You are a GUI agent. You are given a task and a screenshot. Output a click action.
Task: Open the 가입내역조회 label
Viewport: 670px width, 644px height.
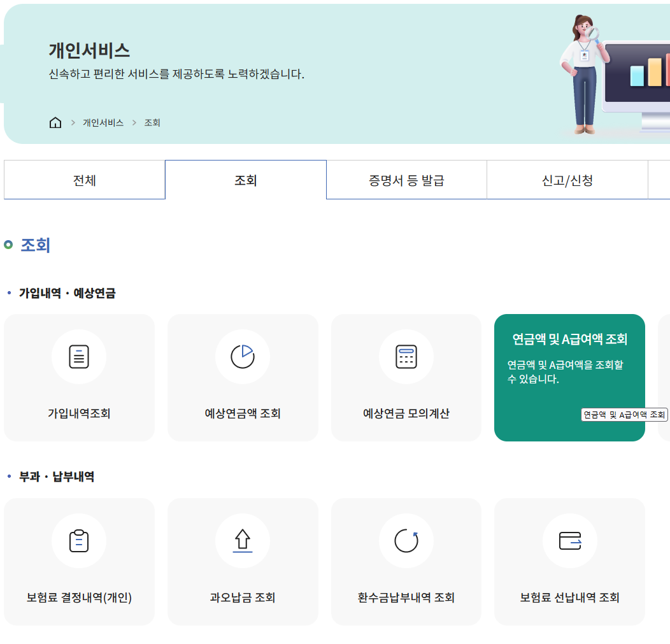tap(79, 413)
